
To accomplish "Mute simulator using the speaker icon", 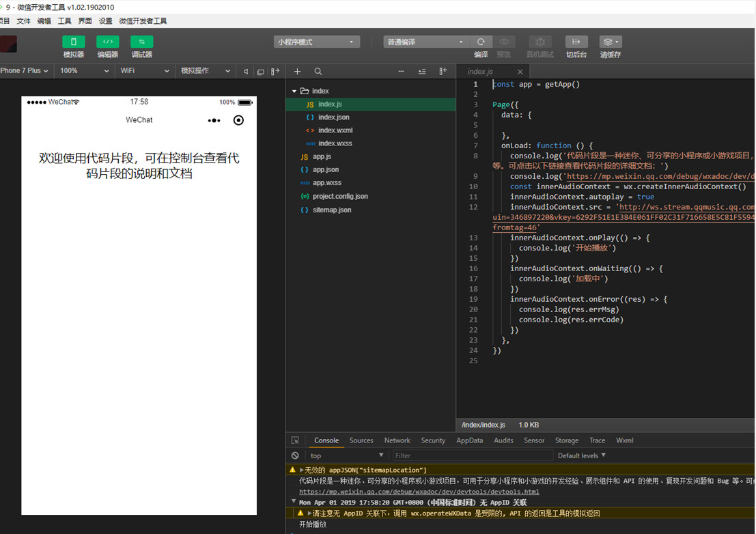I will (x=246, y=72).
